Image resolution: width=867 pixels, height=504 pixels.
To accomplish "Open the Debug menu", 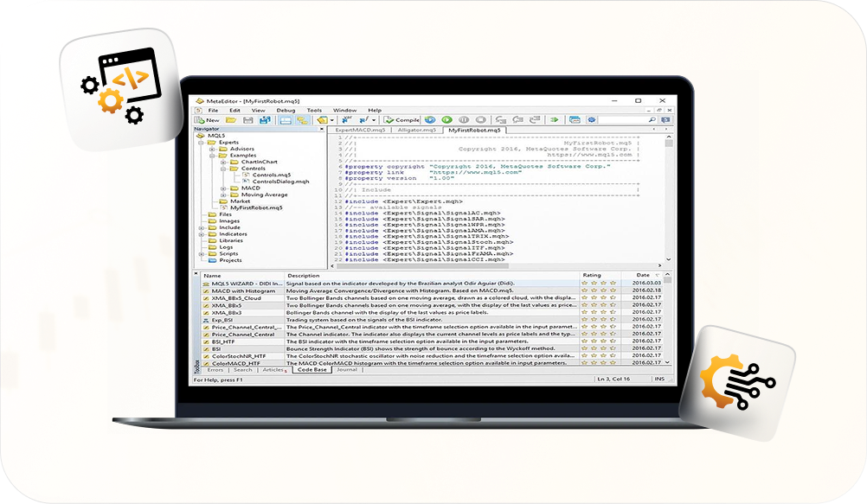I will (x=286, y=111).
